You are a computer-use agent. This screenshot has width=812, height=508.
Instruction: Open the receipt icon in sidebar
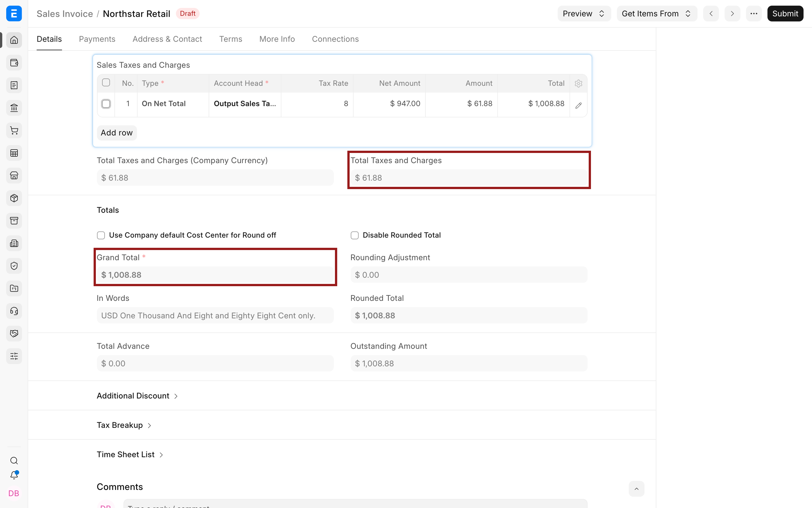(x=14, y=85)
